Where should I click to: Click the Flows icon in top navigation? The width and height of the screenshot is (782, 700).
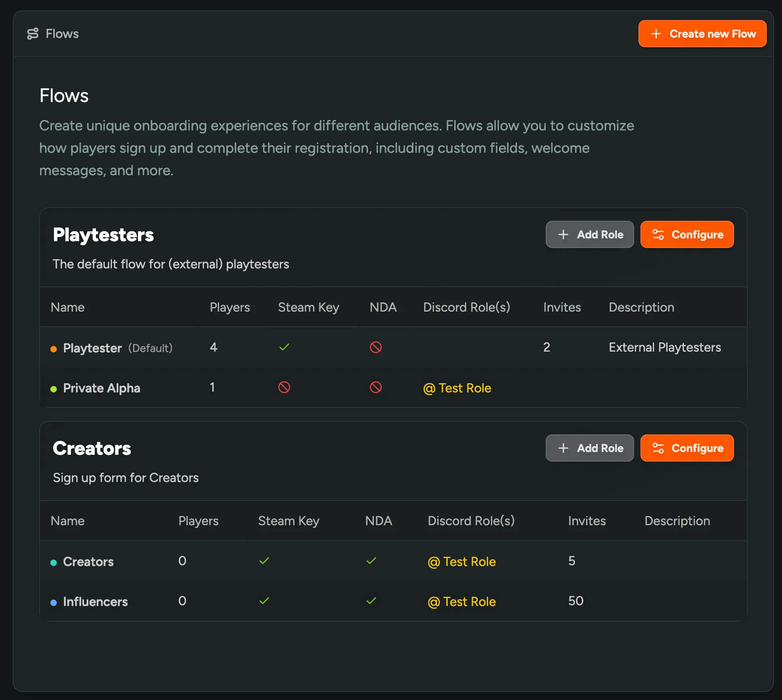pyautogui.click(x=32, y=33)
